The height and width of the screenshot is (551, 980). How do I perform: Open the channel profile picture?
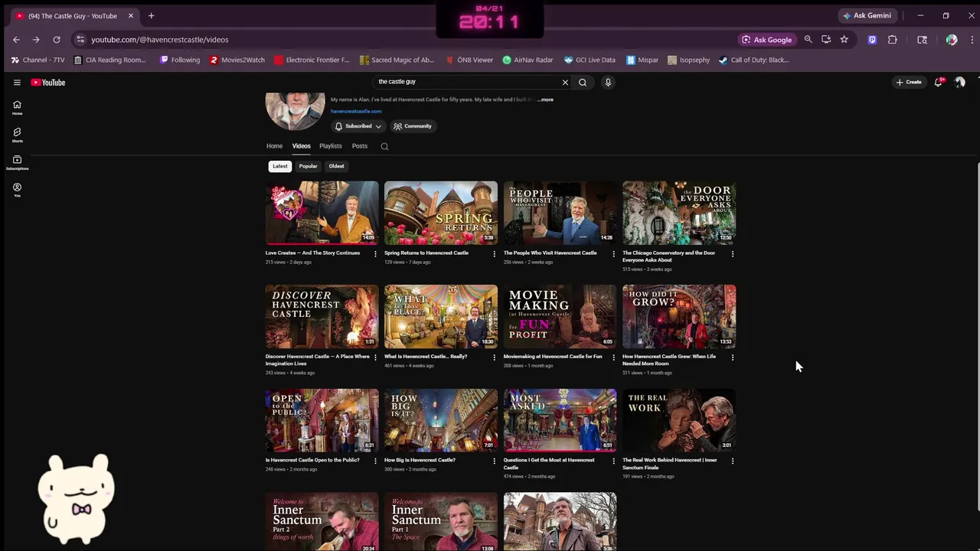click(x=295, y=111)
